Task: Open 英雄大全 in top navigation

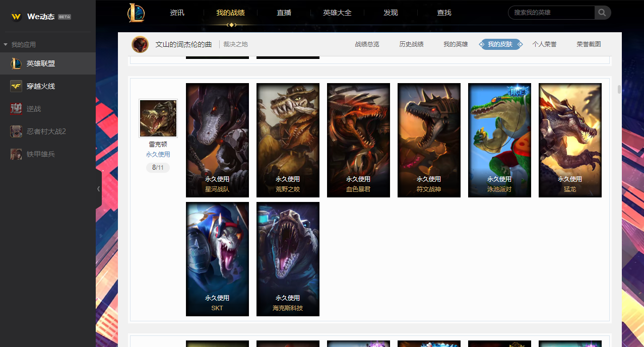Action: [x=337, y=13]
